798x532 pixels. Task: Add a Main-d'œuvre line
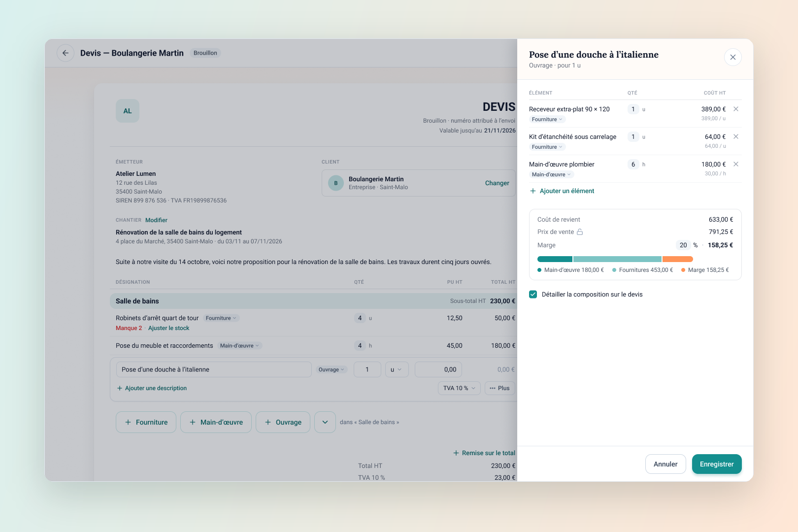click(216, 422)
